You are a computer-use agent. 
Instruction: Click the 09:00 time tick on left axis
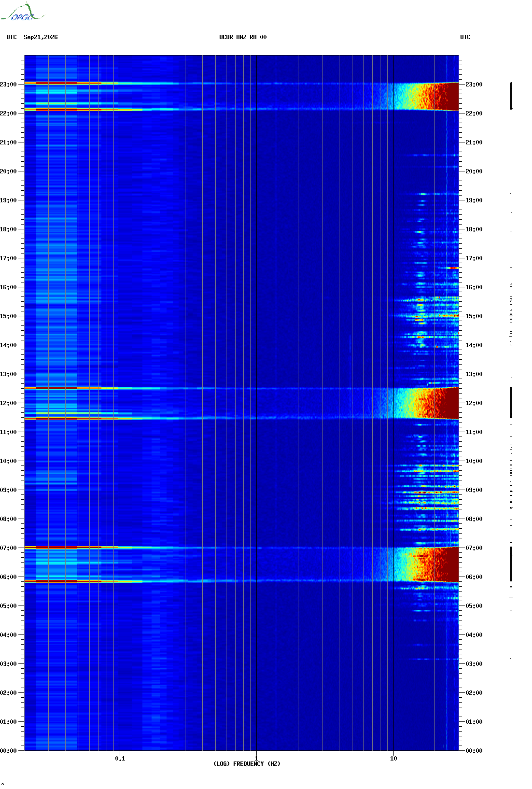pyautogui.click(x=8, y=490)
